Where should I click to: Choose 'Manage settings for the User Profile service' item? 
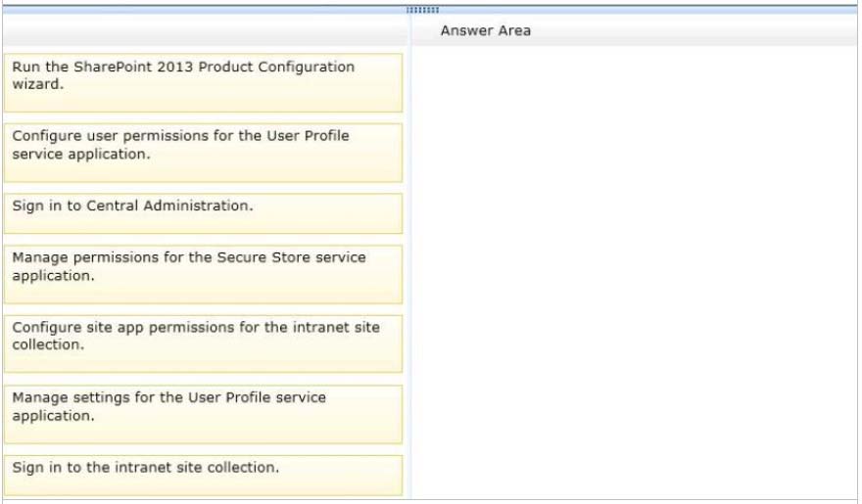[203, 415]
